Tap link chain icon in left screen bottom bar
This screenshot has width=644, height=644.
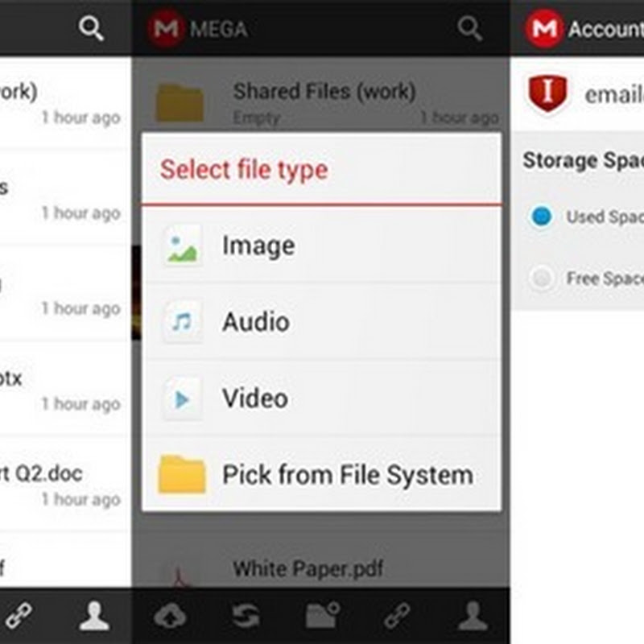(17, 616)
